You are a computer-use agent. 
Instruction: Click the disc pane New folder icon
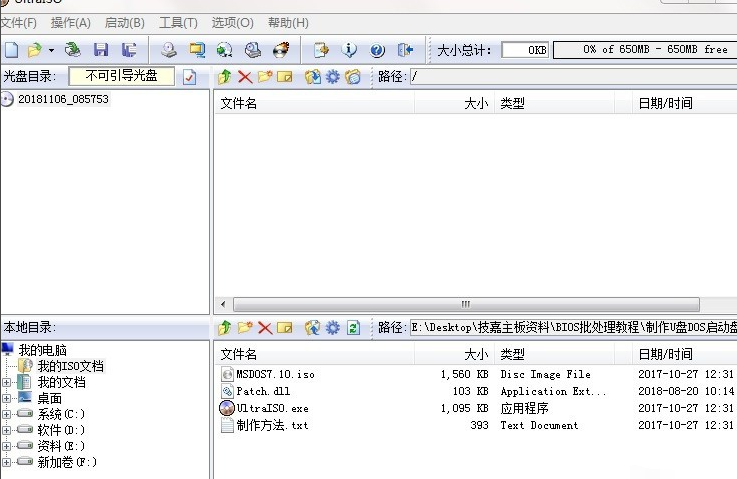(x=265, y=77)
